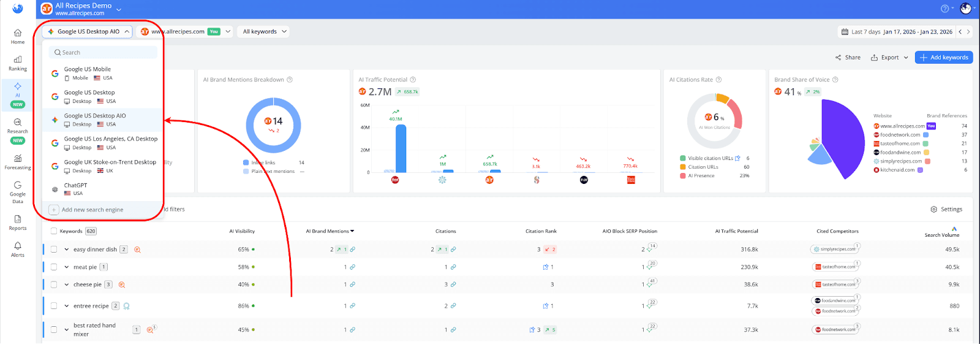This screenshot has width=980, height=344.
Task: Check the cheese pie row checkbox
Action: click(54, 285)
